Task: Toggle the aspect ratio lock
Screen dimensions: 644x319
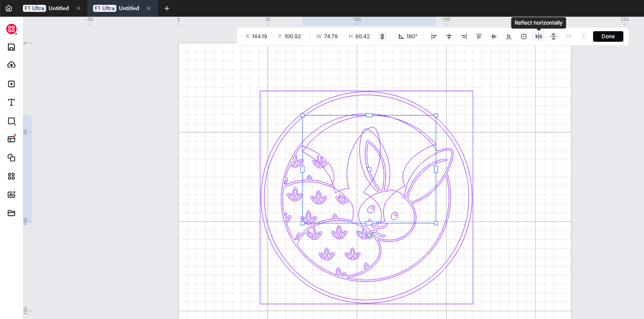Action: coord(382,36)
